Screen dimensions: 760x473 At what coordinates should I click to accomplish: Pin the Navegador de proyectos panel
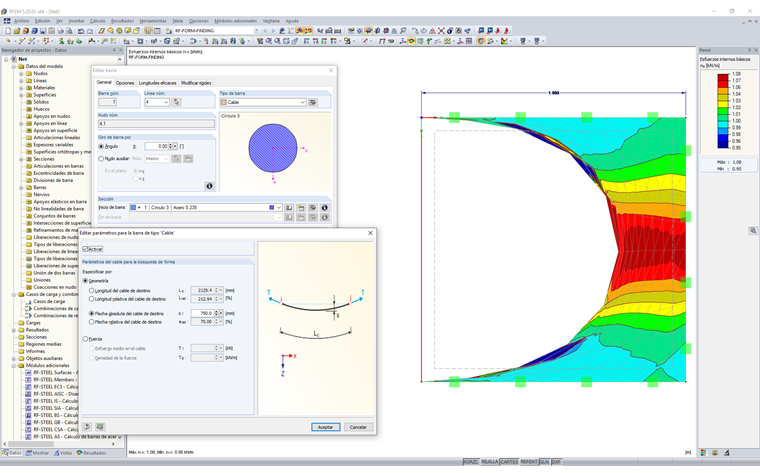114,50
